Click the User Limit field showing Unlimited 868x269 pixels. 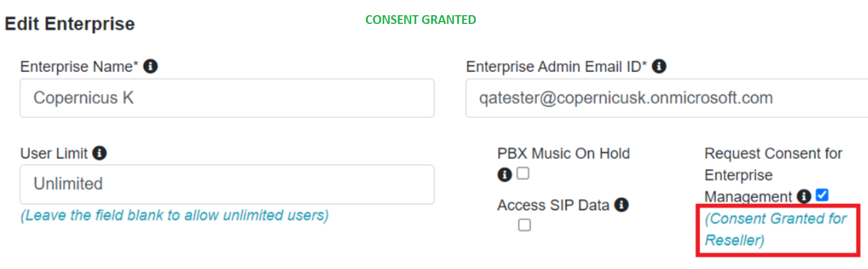point(227,184)
